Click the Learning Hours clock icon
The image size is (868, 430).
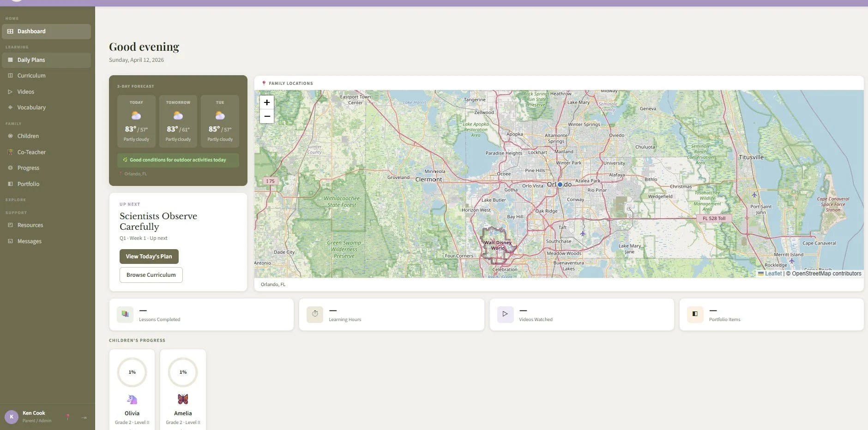[315, 314]
